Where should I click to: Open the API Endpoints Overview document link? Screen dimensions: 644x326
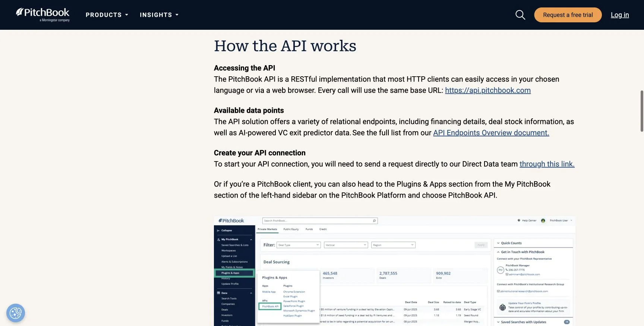pos(491,133)
